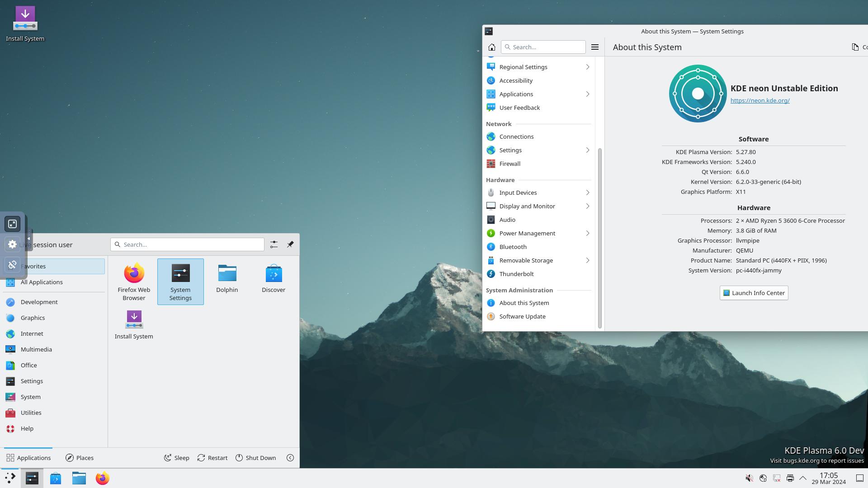This screenshot has width=868, height=488.
Task: Switch to the Places tab in launcher
Action: (80, 458)
